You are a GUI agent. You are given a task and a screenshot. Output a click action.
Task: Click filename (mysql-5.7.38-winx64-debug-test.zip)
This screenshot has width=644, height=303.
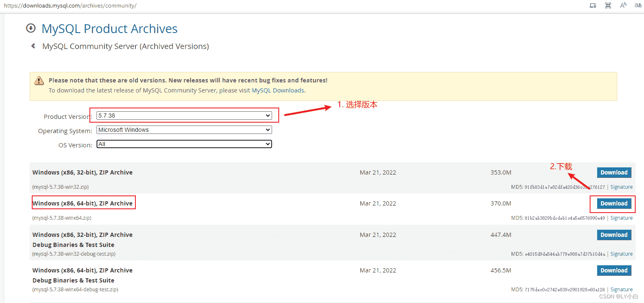tap(75, 289)
